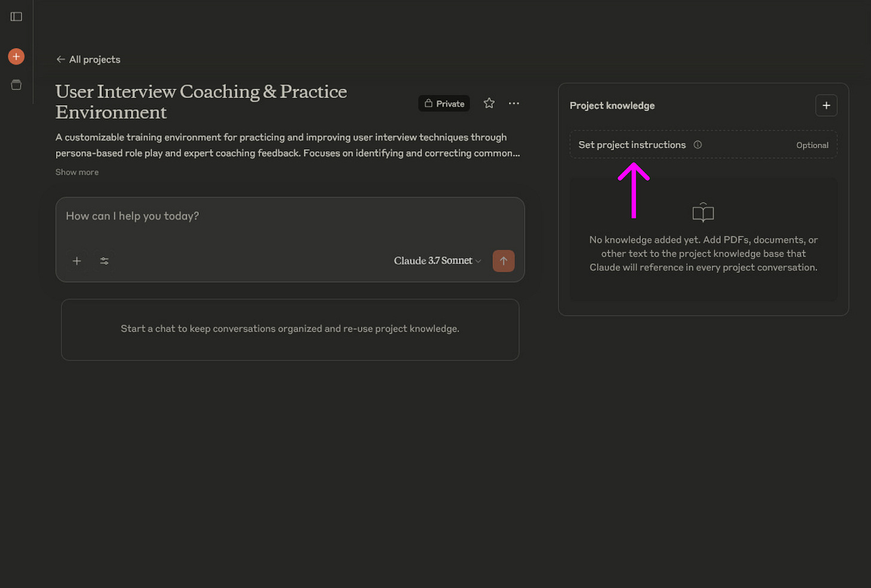The width and height of the screenshot is (871, 588).
Task: Open the Claude 3.7 Sonnet model dropdown
Action: [437, 261]
